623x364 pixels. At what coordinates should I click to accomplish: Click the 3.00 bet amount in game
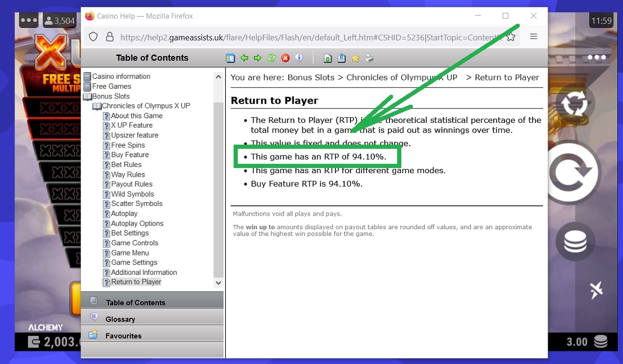click(577, 342)
